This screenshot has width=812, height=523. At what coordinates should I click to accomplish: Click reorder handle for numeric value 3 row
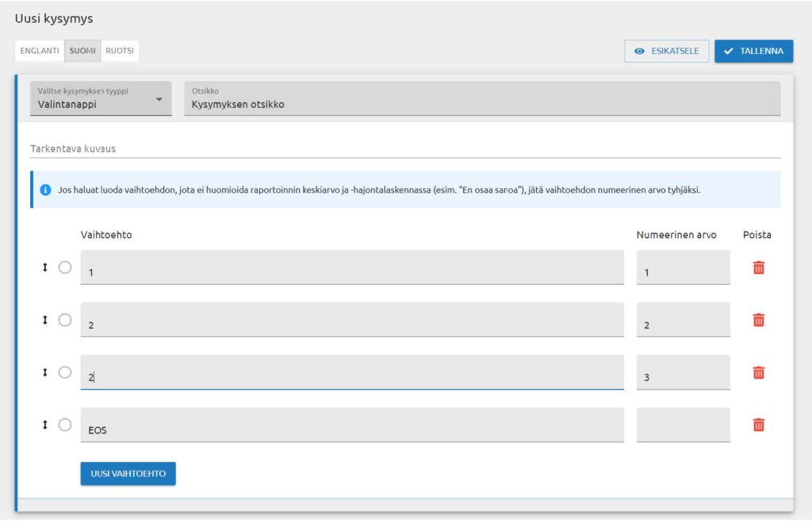45,372
